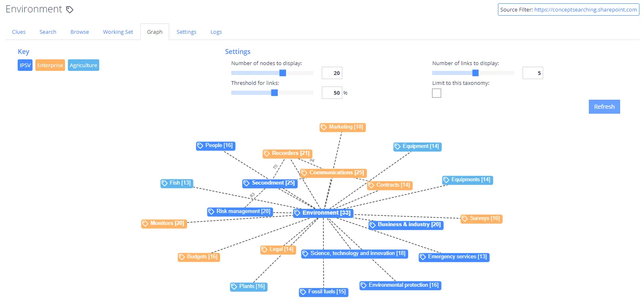Click the Environmental protection [16] node label
The height and width of the screenshot is (302, 644).
point(404,285)
